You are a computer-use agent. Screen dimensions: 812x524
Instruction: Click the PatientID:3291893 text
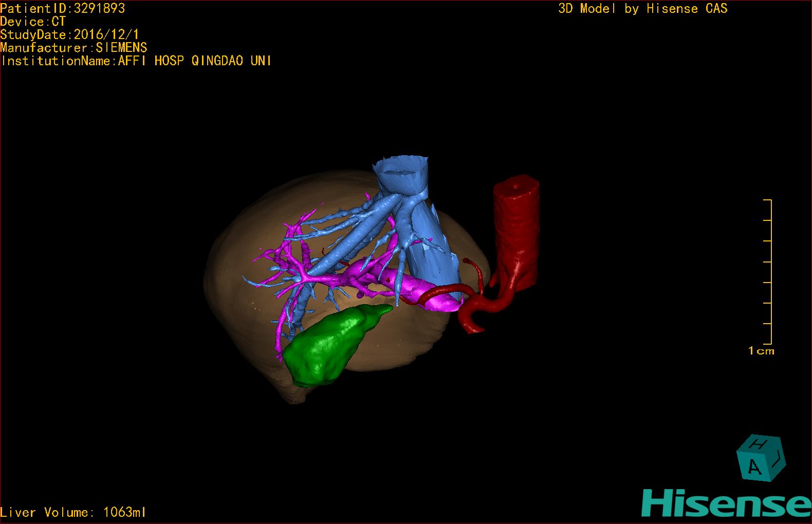pyautogui.click(x=63, y=8)
